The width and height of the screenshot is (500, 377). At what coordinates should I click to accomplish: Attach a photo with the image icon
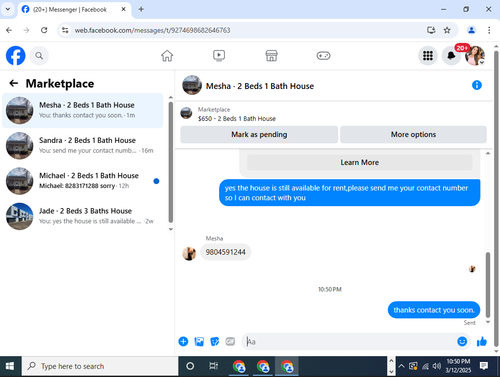(x=199, y=341)
